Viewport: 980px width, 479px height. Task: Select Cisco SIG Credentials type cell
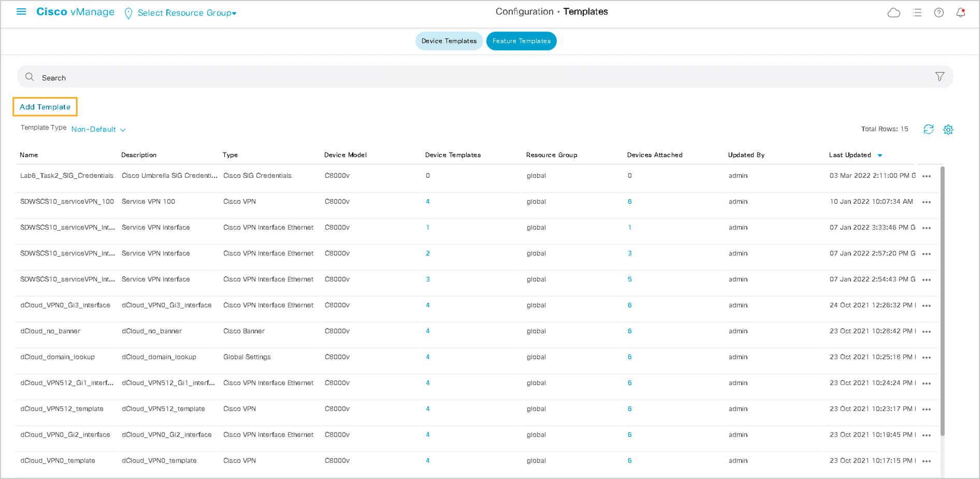tap(257, 176)
